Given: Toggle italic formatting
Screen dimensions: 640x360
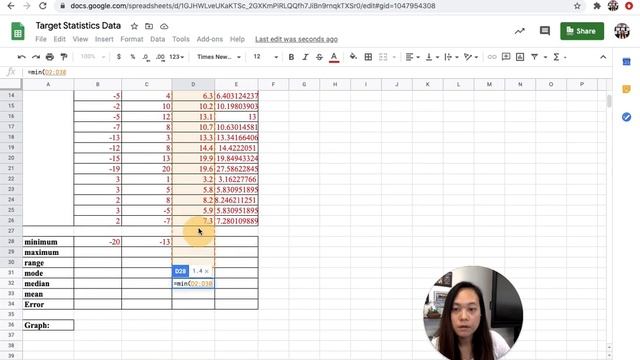Looking at the screenshot, I should (x=305, y=57).
